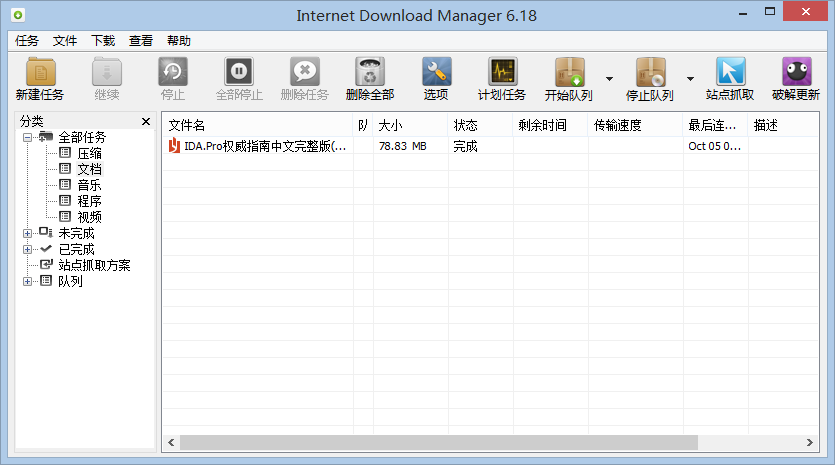The image size is (835, 465).
Task: Sort by the 文件名 column header
Action: [x=257, y=125]
